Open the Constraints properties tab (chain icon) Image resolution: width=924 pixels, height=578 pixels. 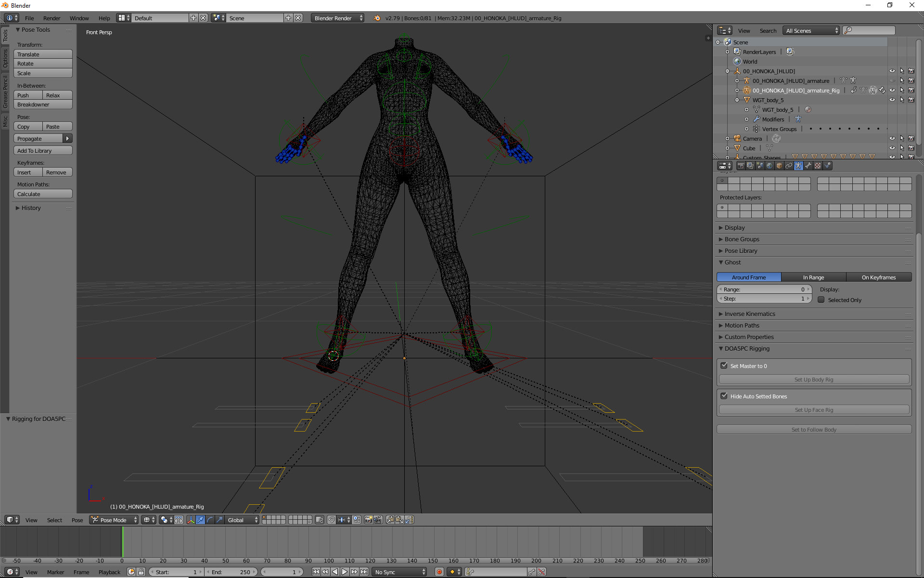[x=789, y=166]
